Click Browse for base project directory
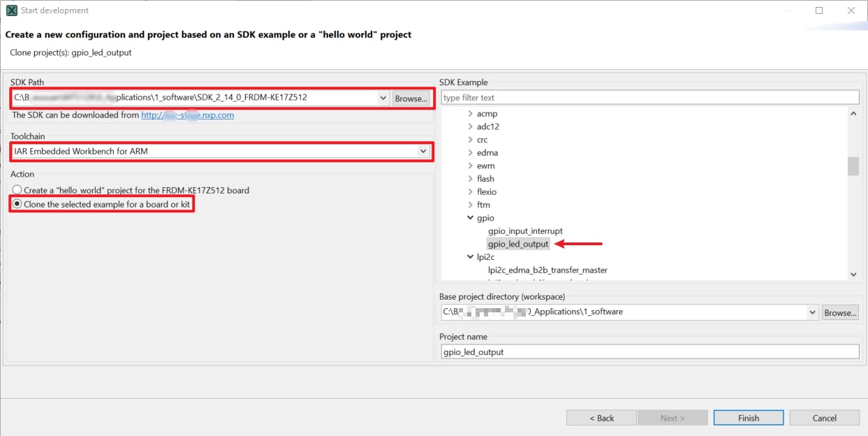Image resolution: width=868 pixels, height=436 pixels. click(839, 312)
